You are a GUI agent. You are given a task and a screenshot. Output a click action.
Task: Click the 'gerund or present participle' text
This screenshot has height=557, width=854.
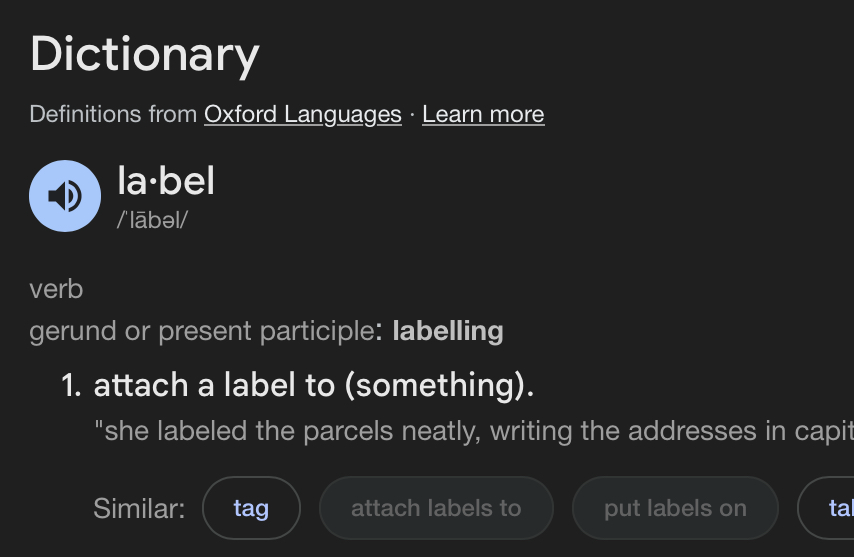202,331
